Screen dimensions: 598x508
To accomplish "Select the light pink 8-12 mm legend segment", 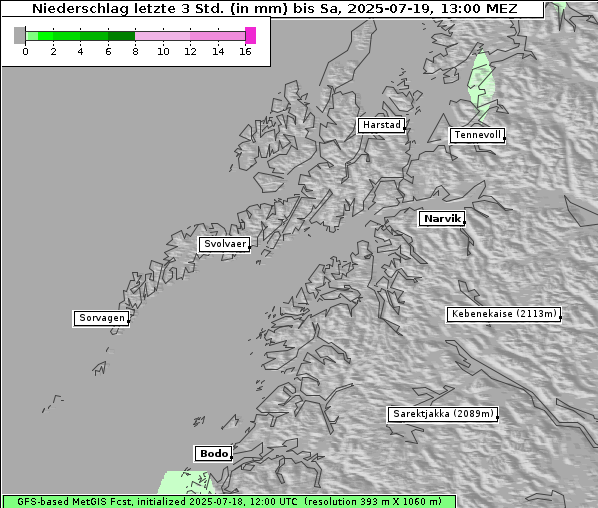I will tap(163, 36).
